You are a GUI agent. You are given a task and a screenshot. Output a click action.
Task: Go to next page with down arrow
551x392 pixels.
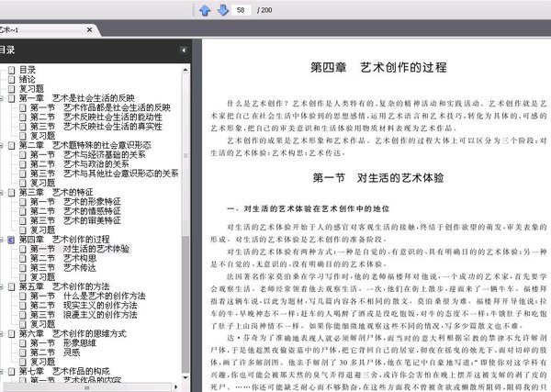pos(223,10)
